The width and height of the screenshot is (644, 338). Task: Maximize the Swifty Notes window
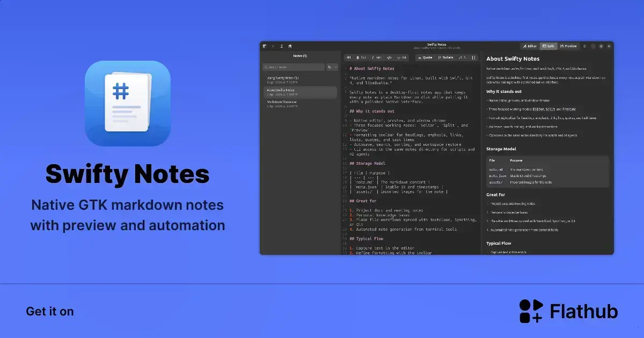click(601, 46)
